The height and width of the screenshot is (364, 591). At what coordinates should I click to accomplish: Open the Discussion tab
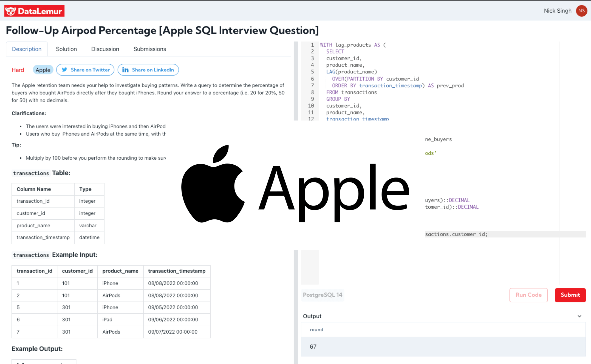(x=105, y=49)
